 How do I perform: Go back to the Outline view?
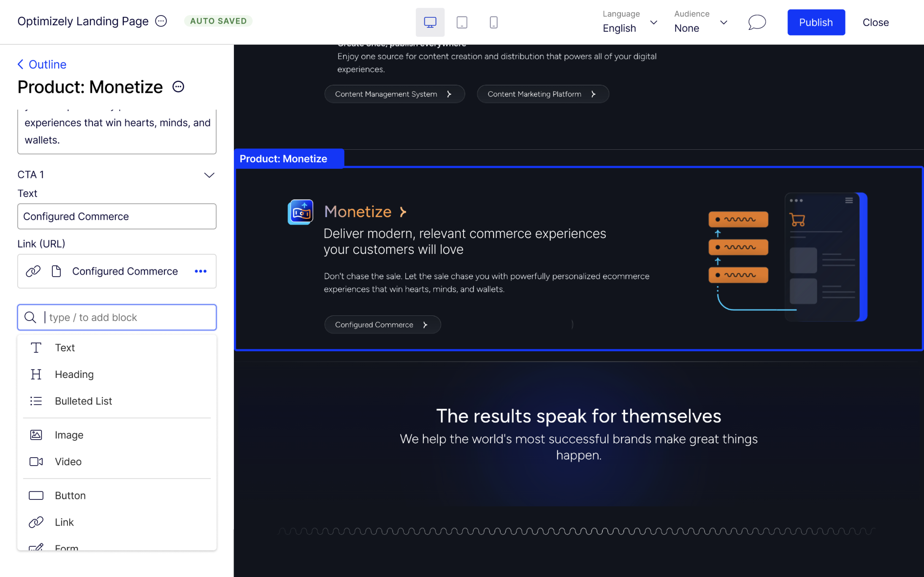point(41,64)
